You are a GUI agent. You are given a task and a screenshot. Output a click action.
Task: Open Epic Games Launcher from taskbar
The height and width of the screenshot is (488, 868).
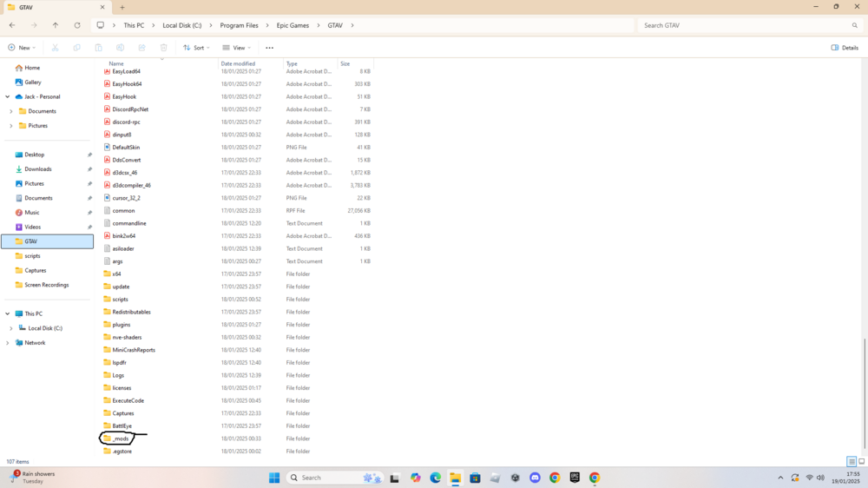coord(575,478)
